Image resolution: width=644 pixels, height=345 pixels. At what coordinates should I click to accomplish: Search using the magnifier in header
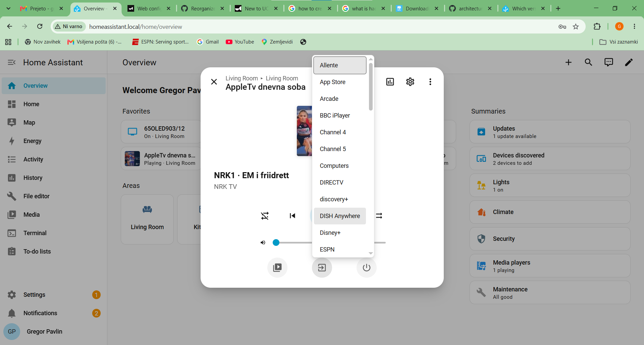point(589,62)
